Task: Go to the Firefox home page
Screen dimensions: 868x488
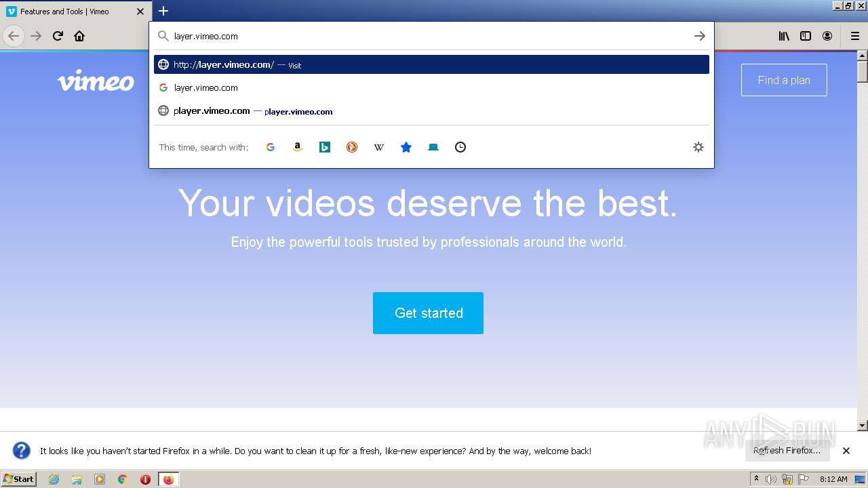Action: click(79, 36)
